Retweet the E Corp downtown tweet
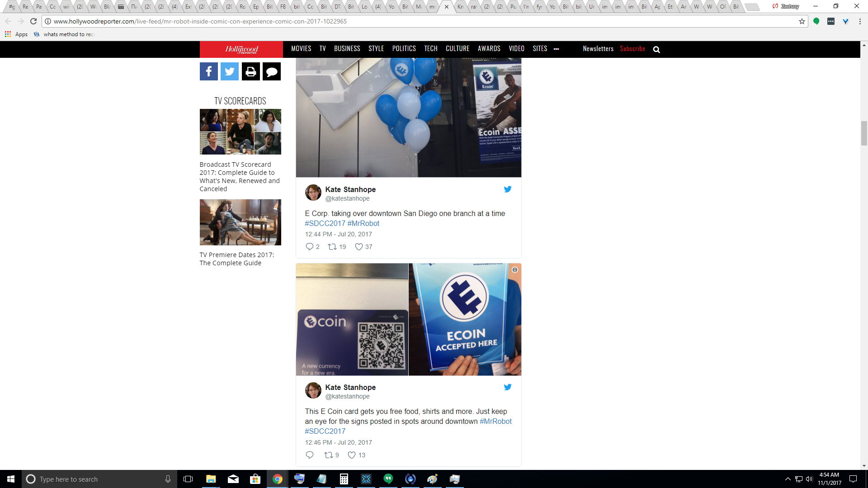The width and height of the screenshot is (868, 488). (x=332, y=247)
